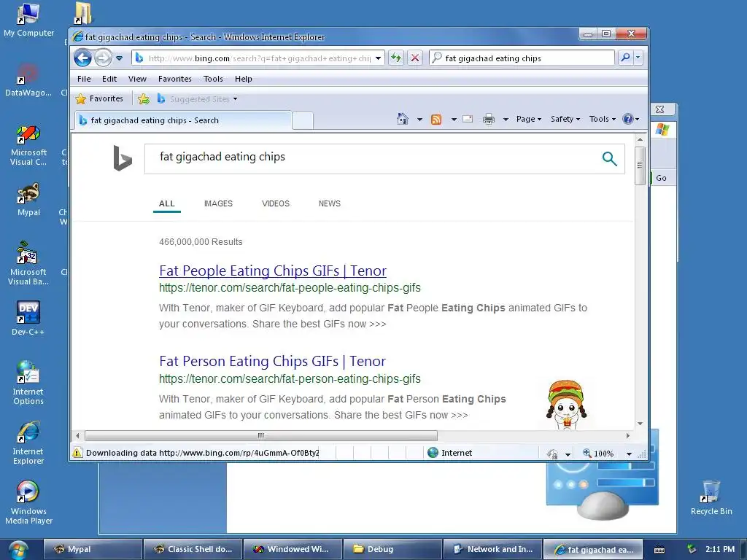Click the Go button in background window
747x560 pixels.
(661, 178)
